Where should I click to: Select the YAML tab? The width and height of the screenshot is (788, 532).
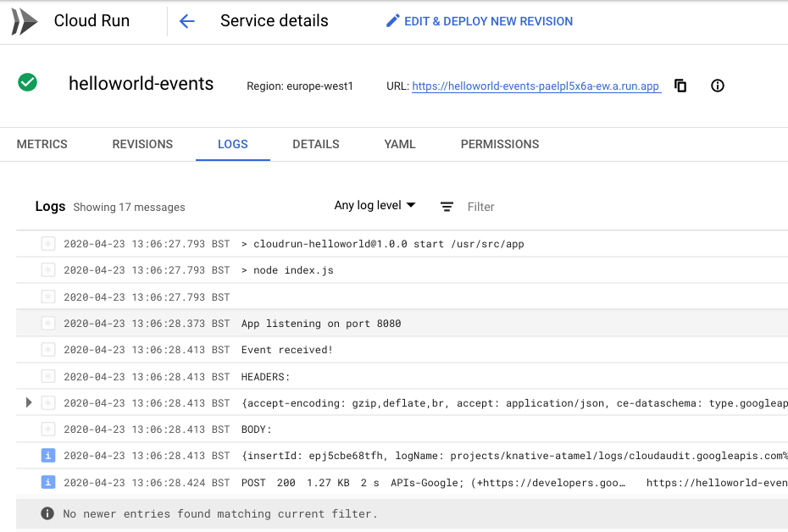(400, 144)
